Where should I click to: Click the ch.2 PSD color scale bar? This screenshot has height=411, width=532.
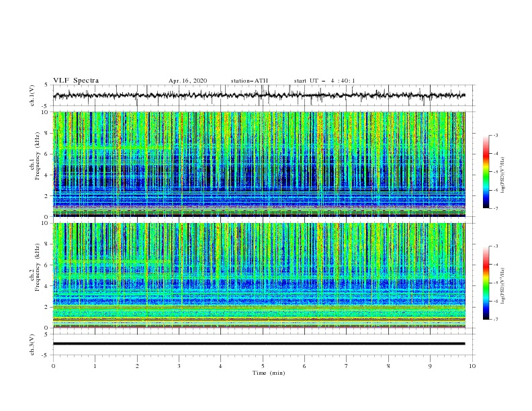click(486, 283)
